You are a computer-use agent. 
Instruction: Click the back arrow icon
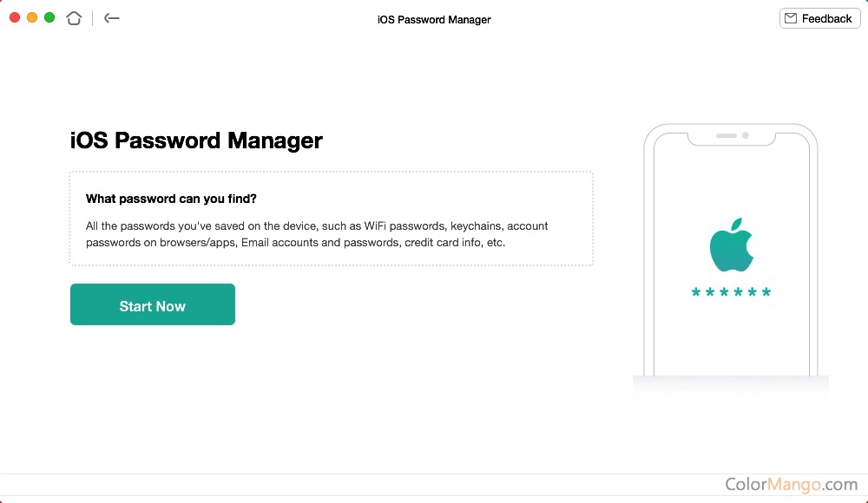click(x=111, y=18)
